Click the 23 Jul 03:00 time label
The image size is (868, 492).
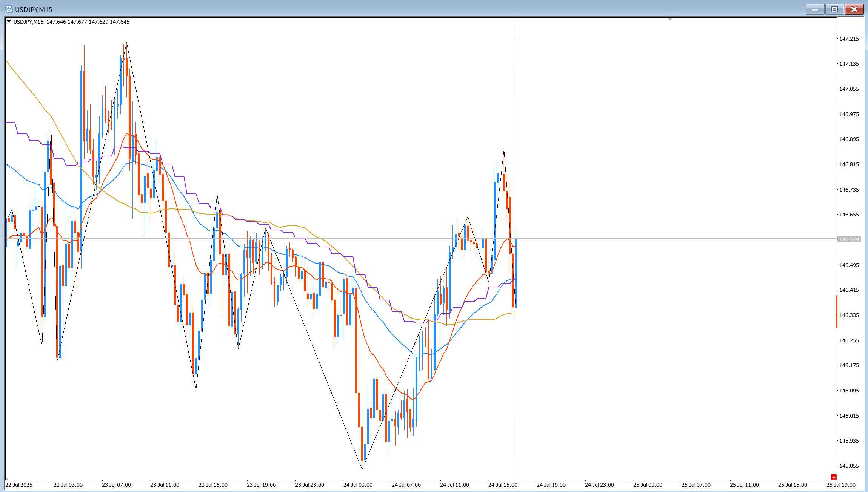pyautogui.click(x=68, y=485)
